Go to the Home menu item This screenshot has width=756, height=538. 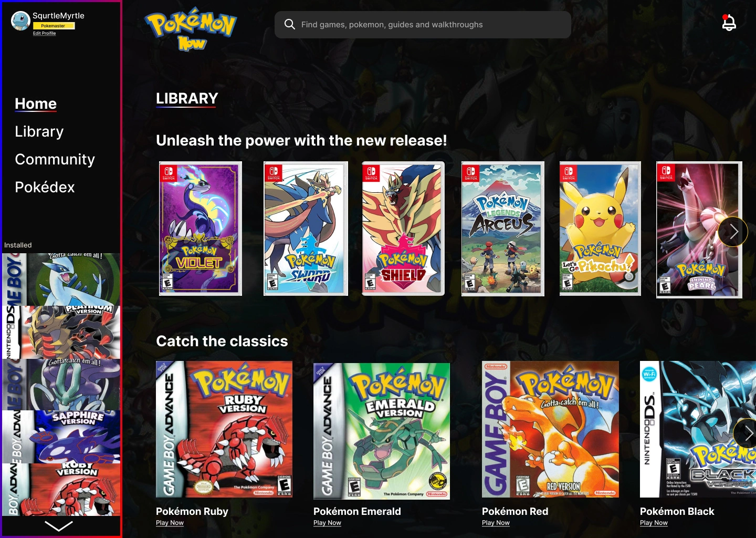tap(36, 104)
